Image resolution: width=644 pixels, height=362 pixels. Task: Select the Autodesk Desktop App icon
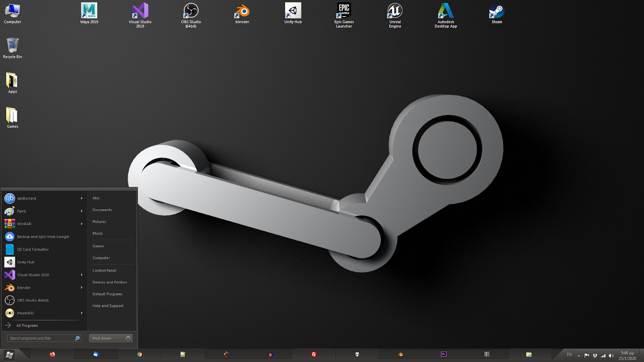[446, 15]
